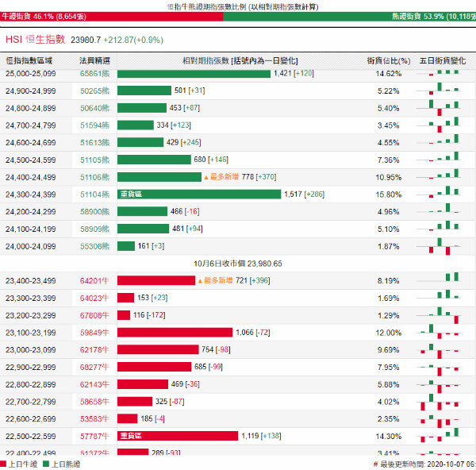Click the green 上日熊證 legend swatch
The height and width of the screenshot is (470, 476).
pyautogui.click(x=46, y=464)
